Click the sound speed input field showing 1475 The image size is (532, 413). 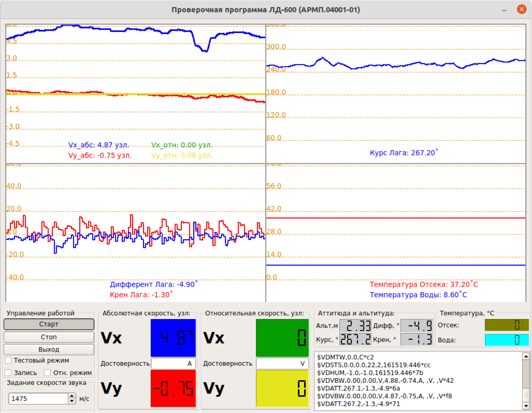coord(38,399)
